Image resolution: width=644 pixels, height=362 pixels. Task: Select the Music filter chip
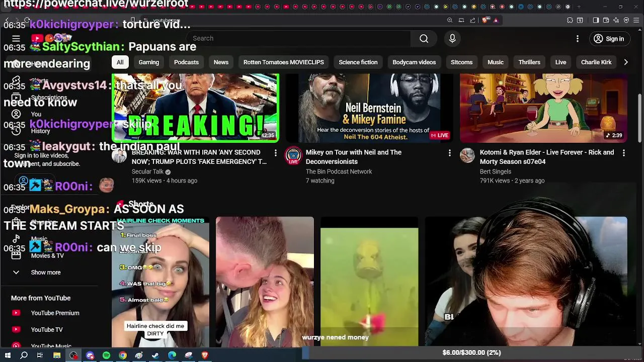pos(496,62)
